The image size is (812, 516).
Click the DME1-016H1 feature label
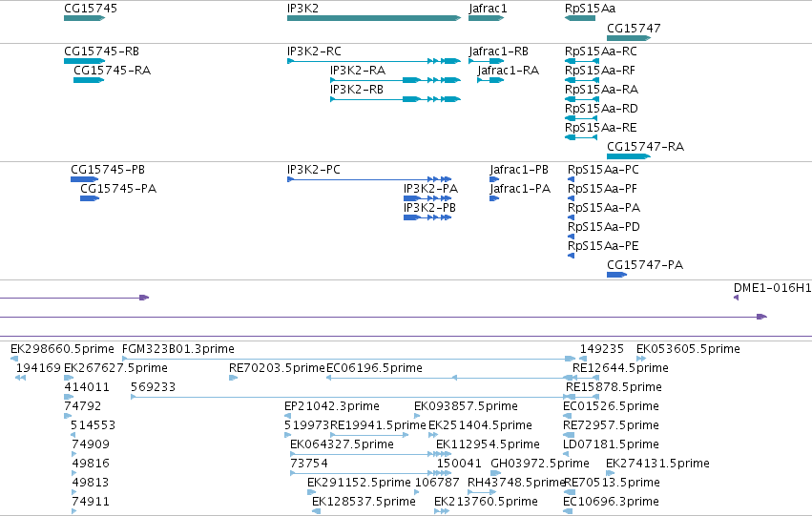[772, 288]
